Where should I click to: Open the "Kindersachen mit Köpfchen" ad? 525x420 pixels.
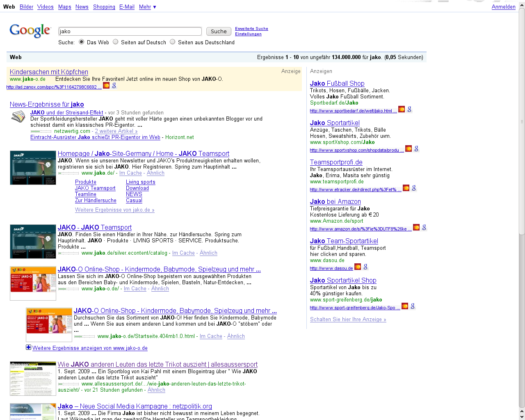49,72
